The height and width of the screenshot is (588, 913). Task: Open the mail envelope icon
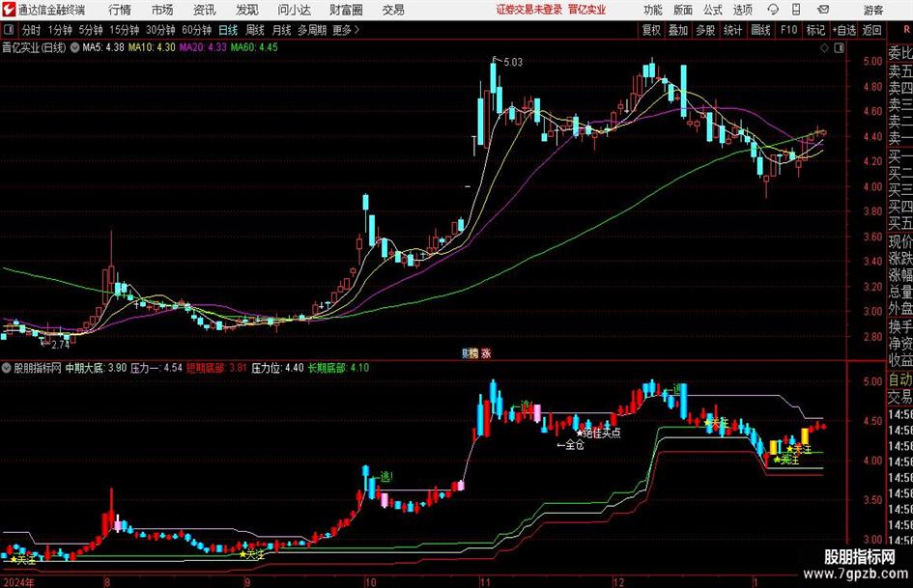tap(823, 10)
